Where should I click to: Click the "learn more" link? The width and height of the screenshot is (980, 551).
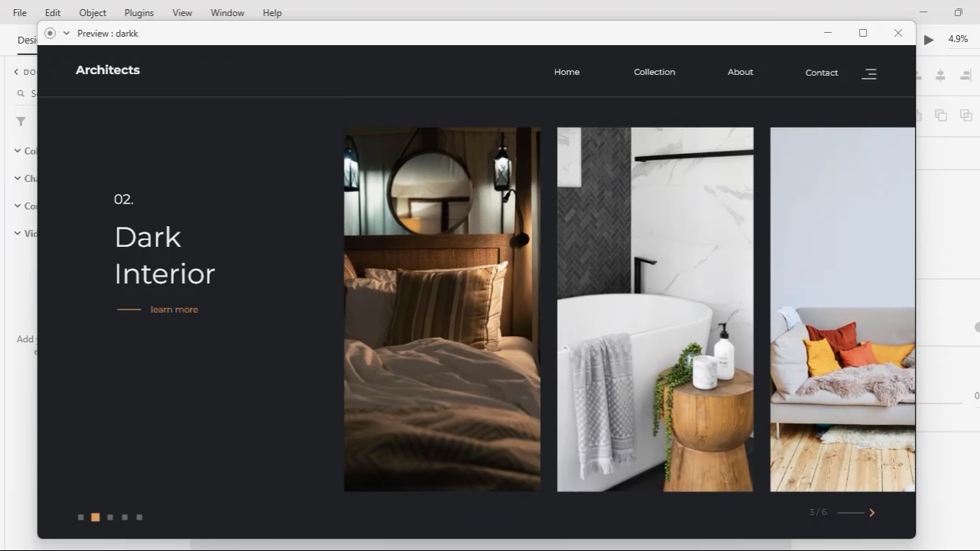pyautogui.click(x=174, y=309)
